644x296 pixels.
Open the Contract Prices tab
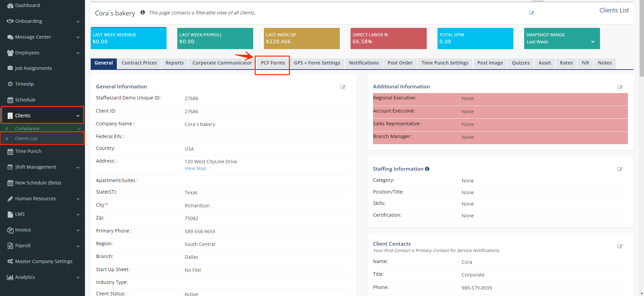tap(139, 63)
